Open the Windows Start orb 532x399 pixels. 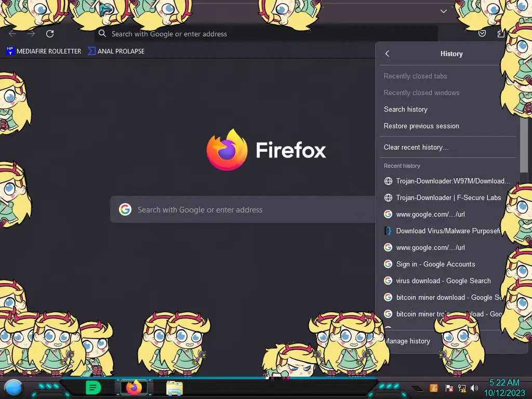point(13,388)
